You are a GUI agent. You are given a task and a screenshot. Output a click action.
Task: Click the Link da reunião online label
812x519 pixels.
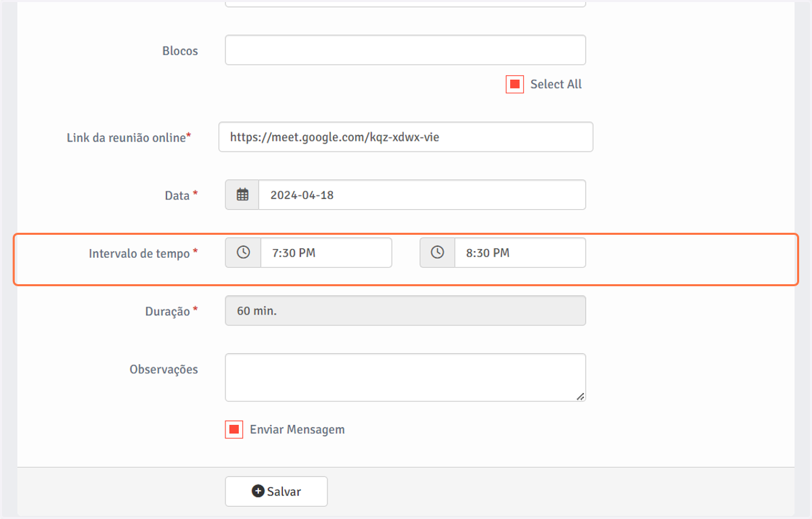pos(129,137)
